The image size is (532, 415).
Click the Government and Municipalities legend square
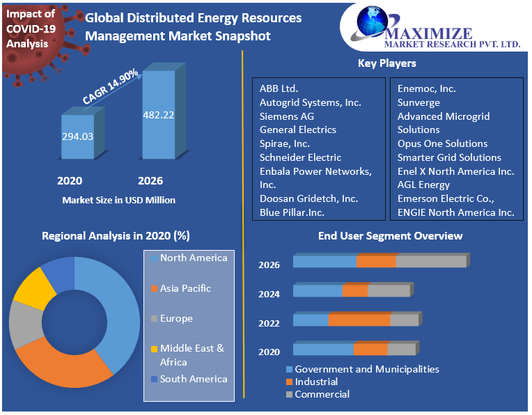click(x=289, y=370)
